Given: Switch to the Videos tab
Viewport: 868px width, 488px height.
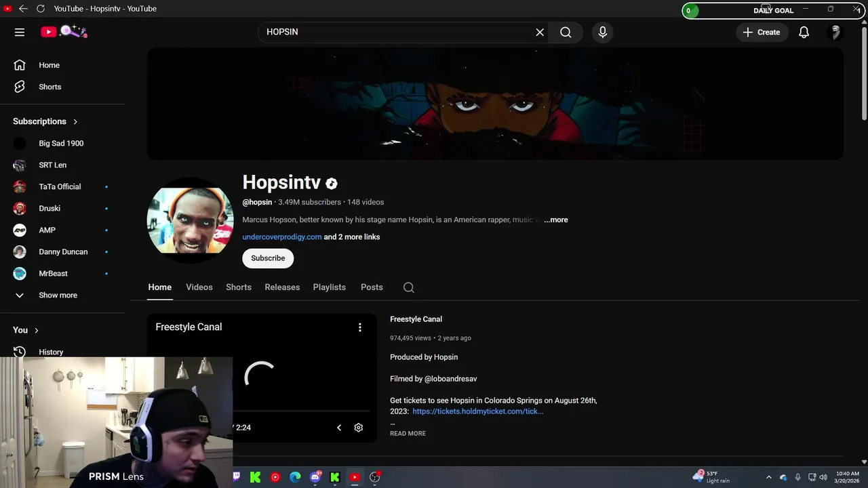Looking at the screenshot, I should pos(199,287).
